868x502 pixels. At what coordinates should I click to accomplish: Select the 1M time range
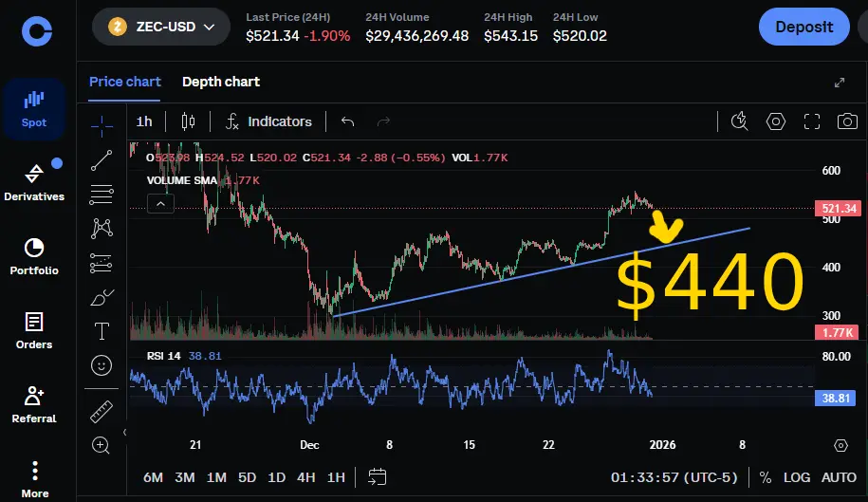(216, 477)
